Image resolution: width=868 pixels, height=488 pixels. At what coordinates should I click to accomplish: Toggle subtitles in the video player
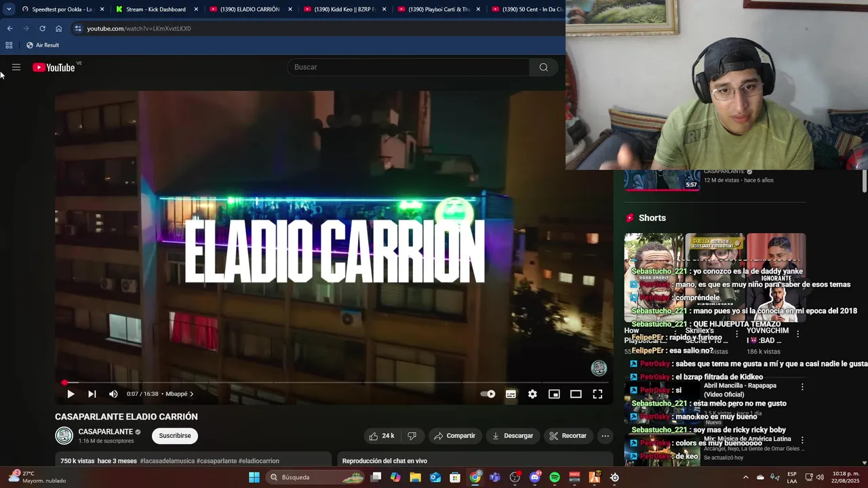click(511, 394)
